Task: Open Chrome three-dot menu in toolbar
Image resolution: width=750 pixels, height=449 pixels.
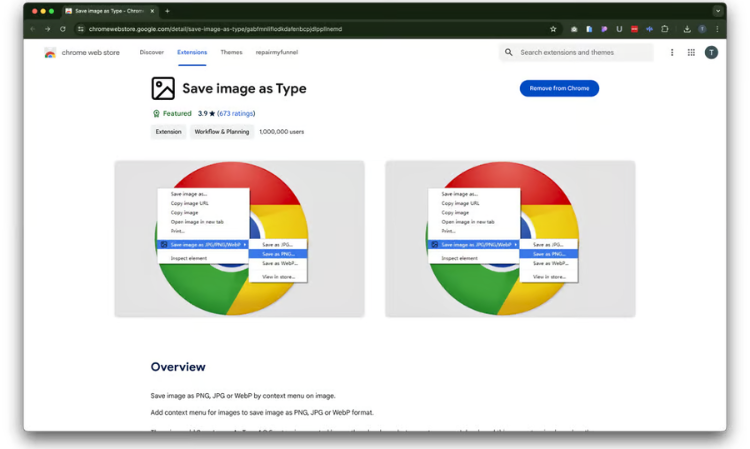Action: pyautogui.click(x=717, y=29)
